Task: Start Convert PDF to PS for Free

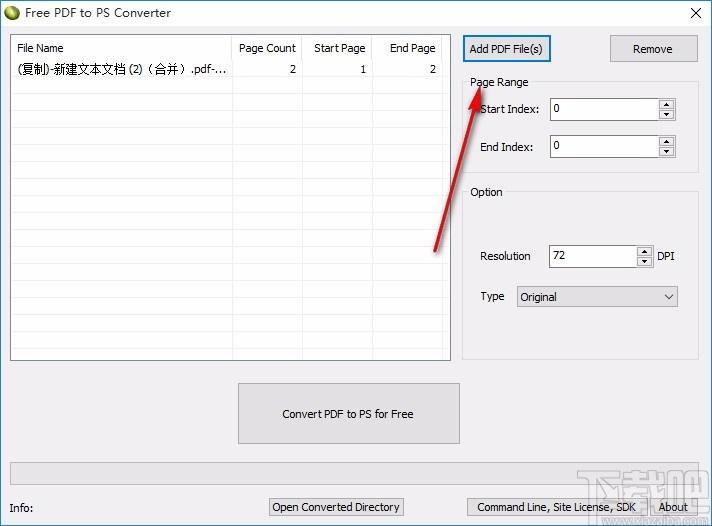Action: pos(348,413)
